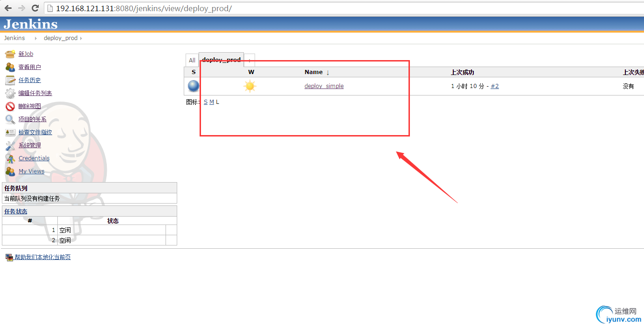Open the 任务状态 executor status link
This screenshot has width=644, height=327.
16,211
